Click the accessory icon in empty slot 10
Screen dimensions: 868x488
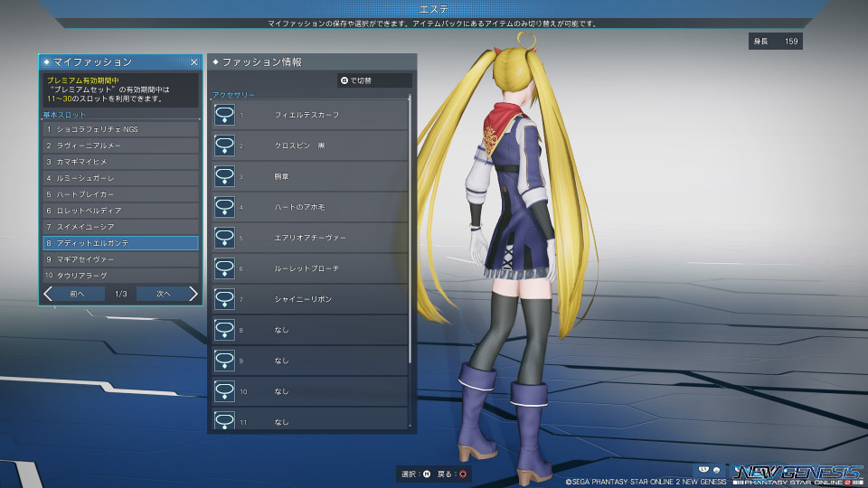pos(224,391)
